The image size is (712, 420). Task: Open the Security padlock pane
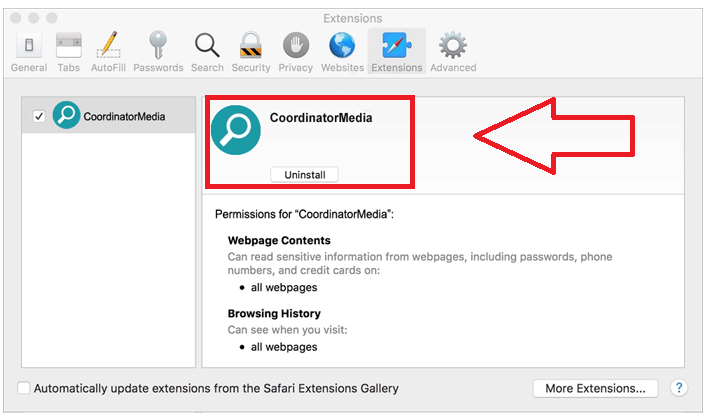point(250,52)
